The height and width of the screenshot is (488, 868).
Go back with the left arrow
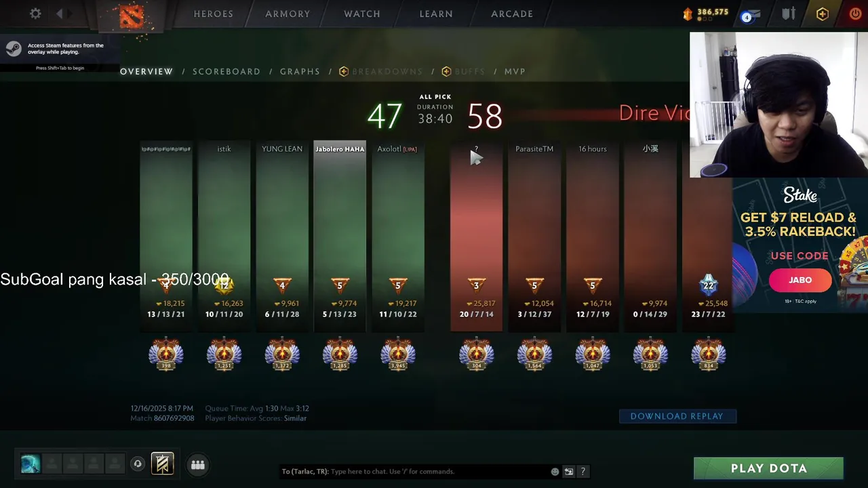pyautogui.click(x=60, y=14)
